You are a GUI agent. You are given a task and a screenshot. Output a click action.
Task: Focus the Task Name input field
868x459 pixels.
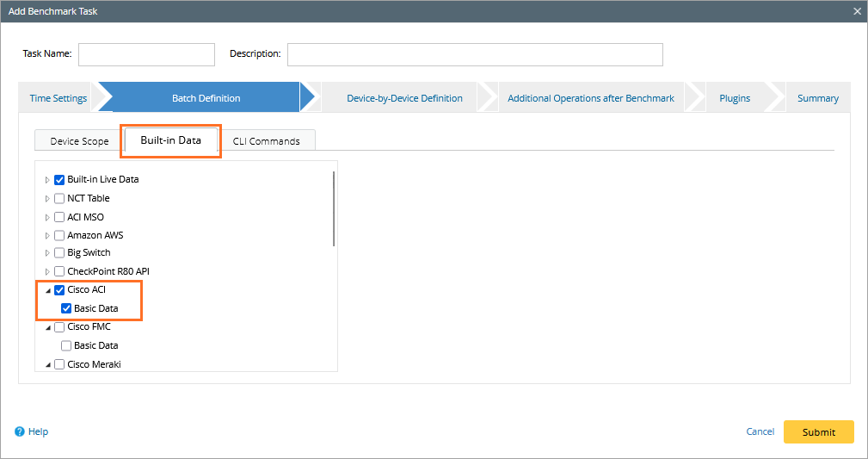(x=146, y=54)
